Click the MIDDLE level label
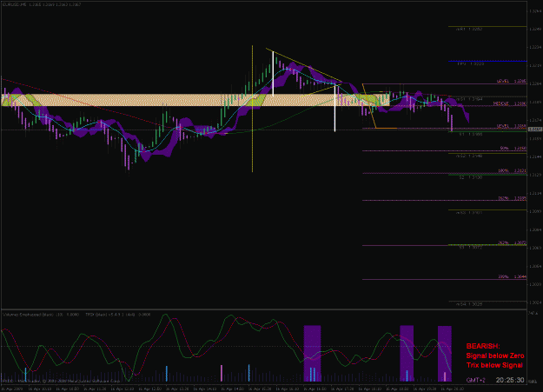This screenshot has width=543, height=392. point(510,103)
